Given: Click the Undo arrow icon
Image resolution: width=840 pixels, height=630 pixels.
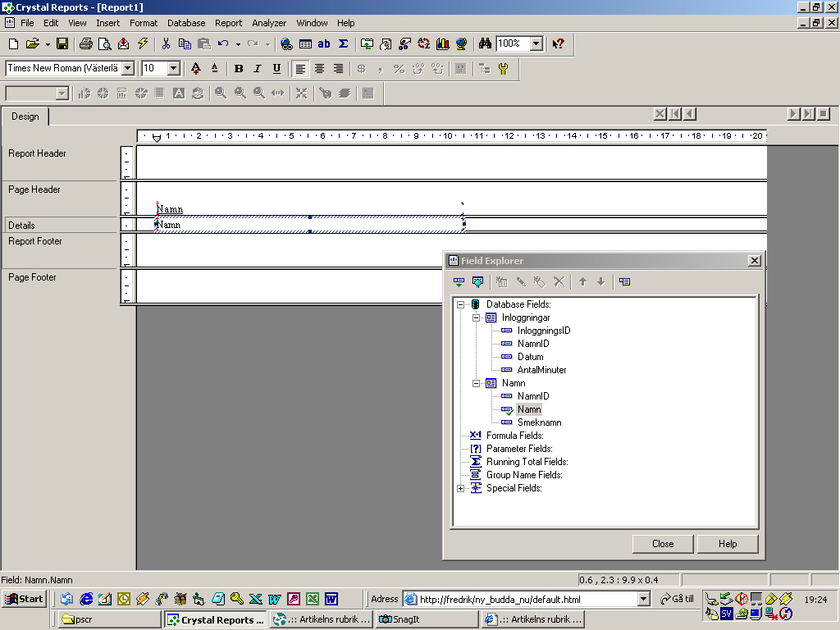Looking at the screenshot, I should [223, 44].
